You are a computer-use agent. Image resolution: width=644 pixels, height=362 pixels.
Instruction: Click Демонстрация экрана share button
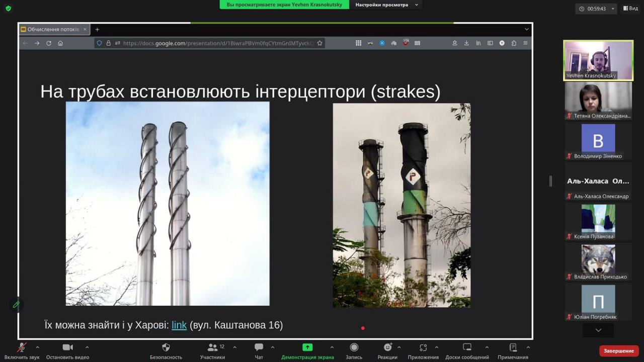307,350
